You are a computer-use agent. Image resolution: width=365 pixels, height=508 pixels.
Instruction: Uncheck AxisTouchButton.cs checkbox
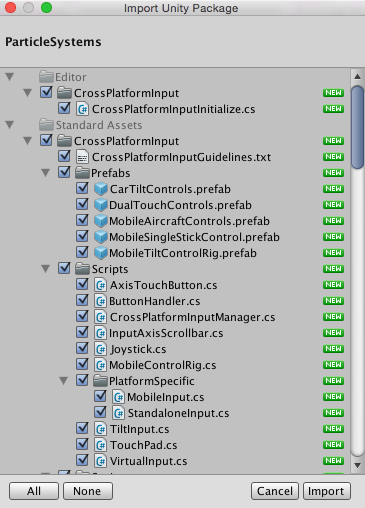[x=82, y=284]
